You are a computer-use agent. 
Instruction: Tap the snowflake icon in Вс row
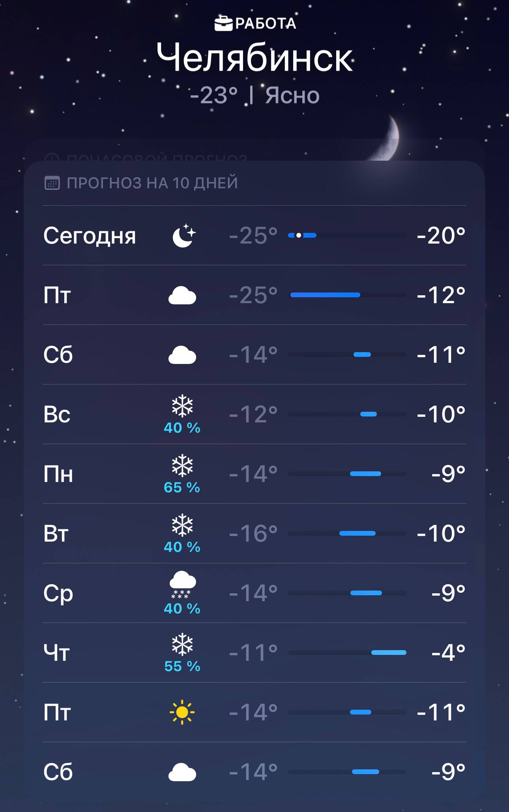click(x=182, y=406)
